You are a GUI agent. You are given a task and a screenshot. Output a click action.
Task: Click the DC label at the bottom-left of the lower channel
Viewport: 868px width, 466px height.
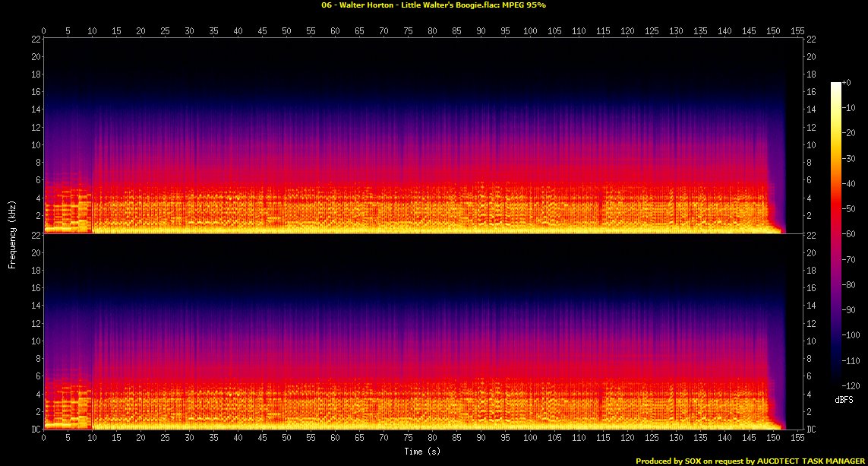click(x=36, y=430)
